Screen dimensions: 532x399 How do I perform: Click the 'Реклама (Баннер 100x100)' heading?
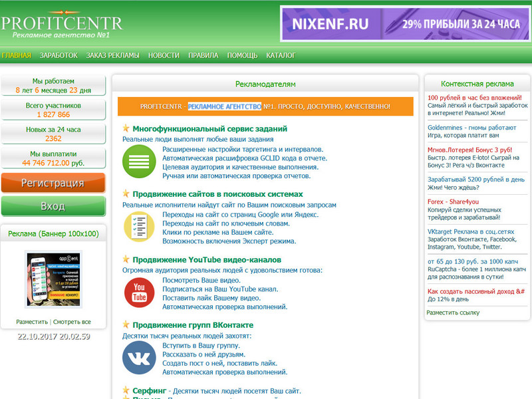coord(53,234)
